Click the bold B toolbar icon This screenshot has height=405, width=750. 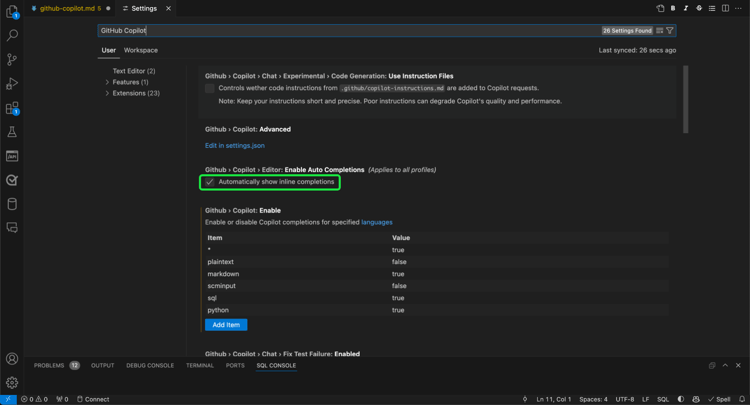pyautogui.click(x=673, y=8)
